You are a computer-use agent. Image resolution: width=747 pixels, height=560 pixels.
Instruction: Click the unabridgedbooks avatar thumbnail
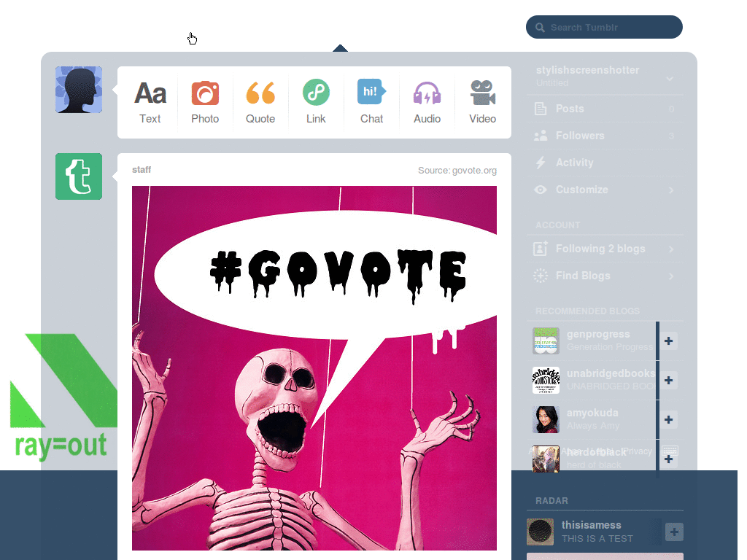[546, 380]
